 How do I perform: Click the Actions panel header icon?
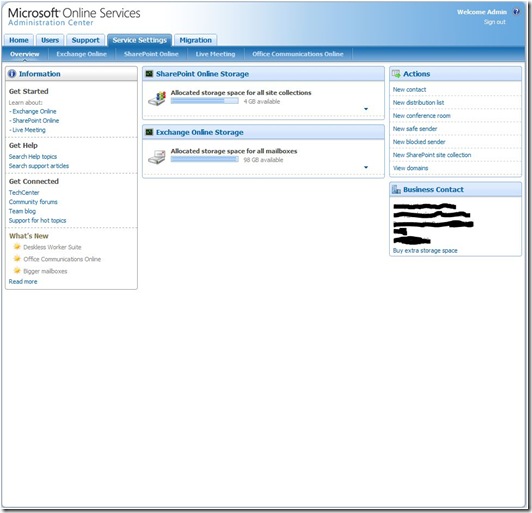tap(396, 74)
